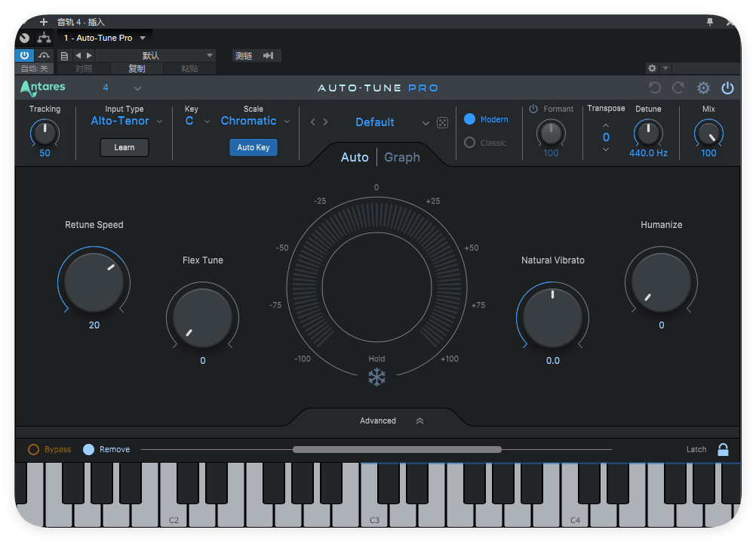Click the 自动: 关 automation button
The height and width of the screenshot is (542, 756).
coord(34,69)
